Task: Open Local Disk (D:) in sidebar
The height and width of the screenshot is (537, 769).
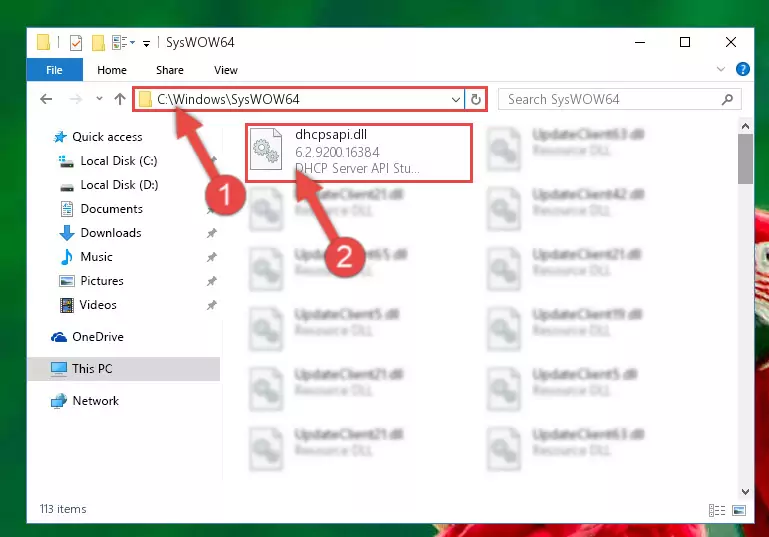Action: (x=119, y=185)
